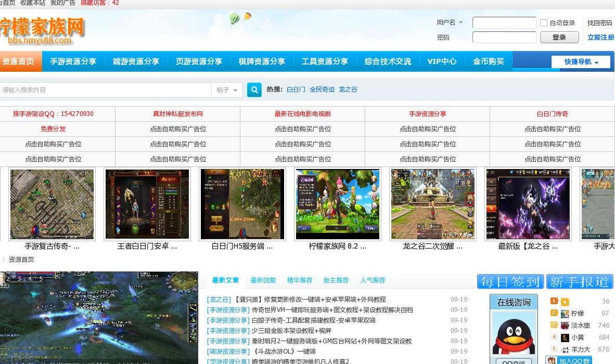Click the 立即注册 link
This screenshot has height=364, width=615.
pos(600,37)
